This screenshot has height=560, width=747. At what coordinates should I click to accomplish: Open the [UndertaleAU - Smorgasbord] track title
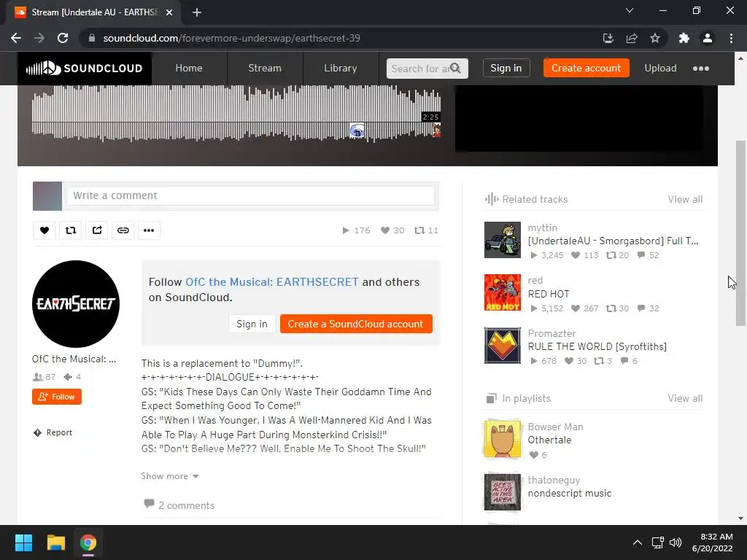[x=613, y=241]
